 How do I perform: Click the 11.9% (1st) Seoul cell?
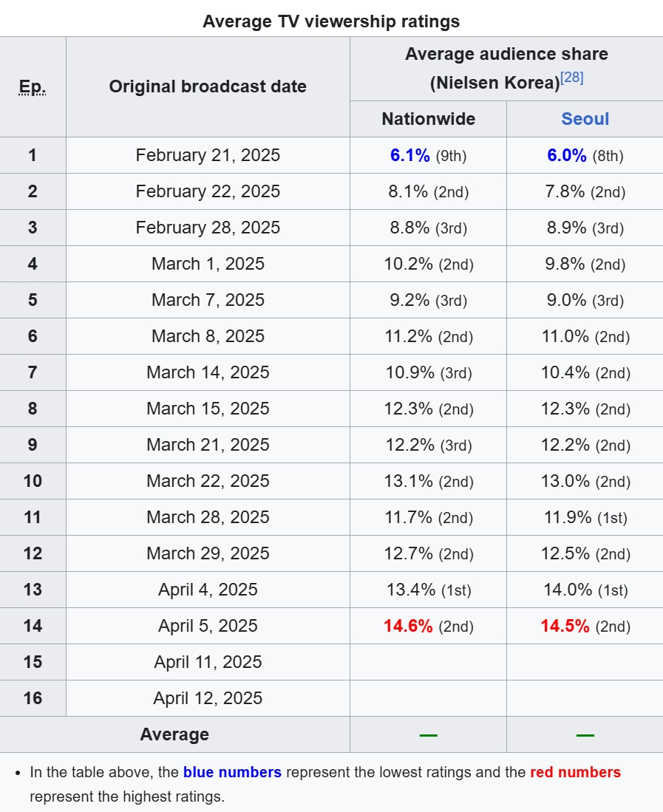pos(585,517)
